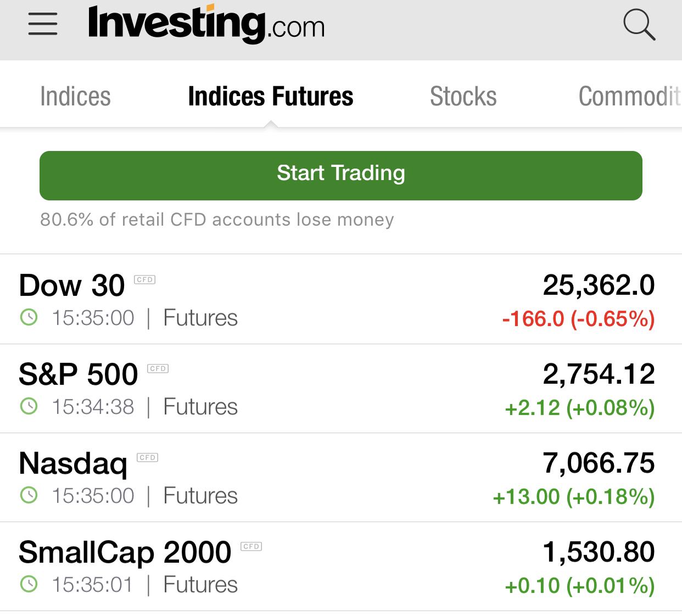Open the Stocks tab

463,97
